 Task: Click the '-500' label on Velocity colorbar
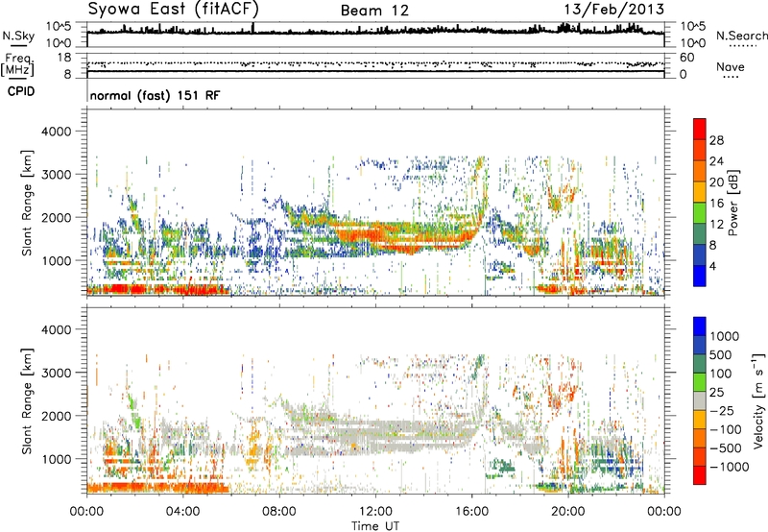[x=726, y=448]
